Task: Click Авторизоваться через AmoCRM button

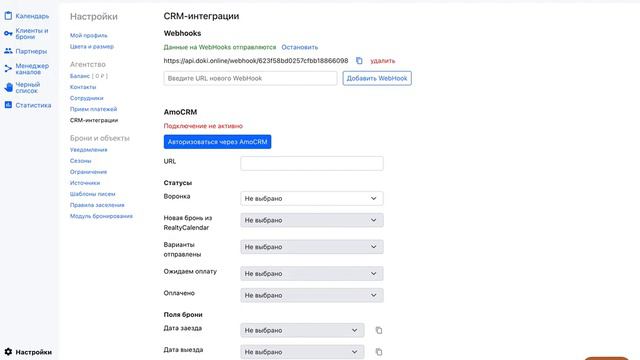Action: pyautogui.click(x=217, y=142)
